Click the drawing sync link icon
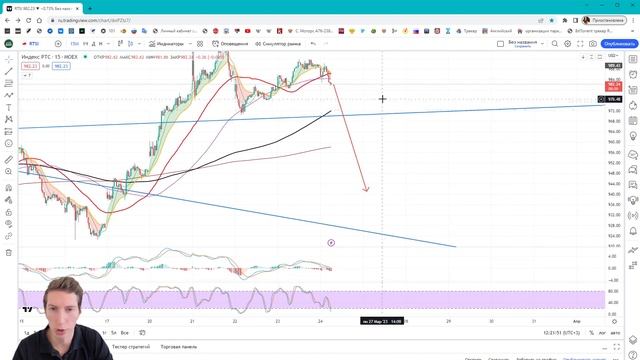 9,236
